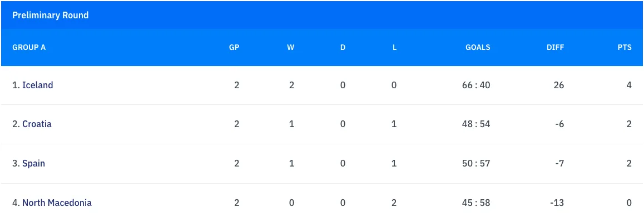Click Iceland's goals value 66 : 40
644x222 pixels.
point(476,85)
